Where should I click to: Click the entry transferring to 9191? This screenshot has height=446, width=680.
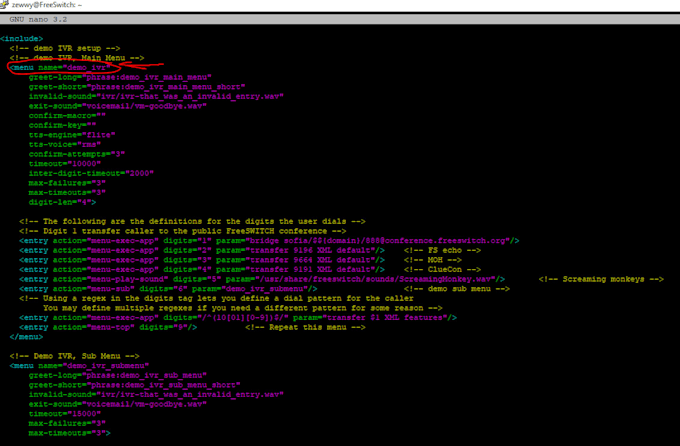tap(202, 269)
